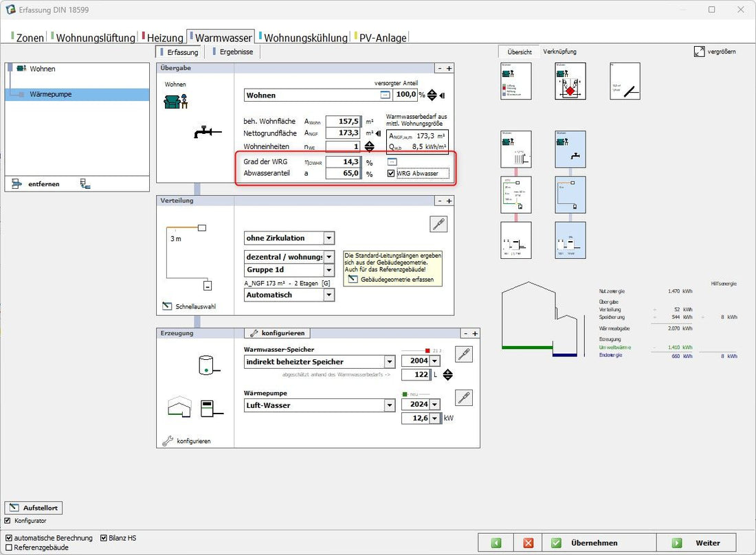Open the ohne Zirkulation dropdown
This screenshot has width=756, height=555.
pyautogui.click(x=329, y=238)
